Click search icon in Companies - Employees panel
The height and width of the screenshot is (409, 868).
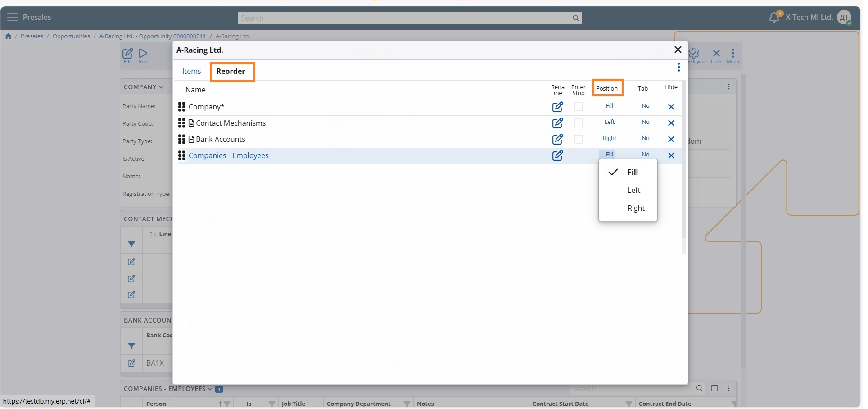coord(699,388)
